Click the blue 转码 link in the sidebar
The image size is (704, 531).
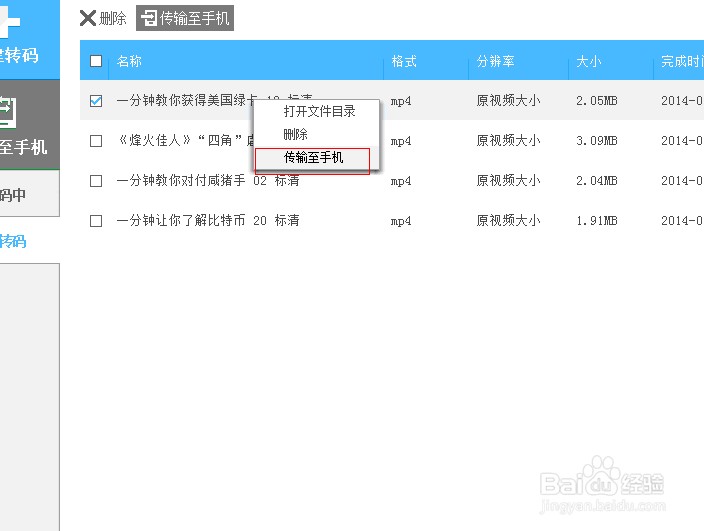coord(13,241)
